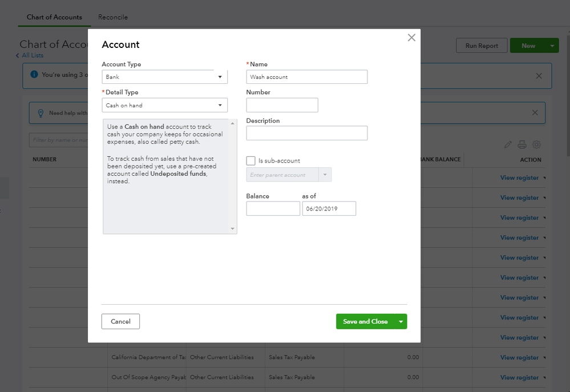Open action arrow for California Department row
Screen dimensions: 570x392
click(544, 357)
